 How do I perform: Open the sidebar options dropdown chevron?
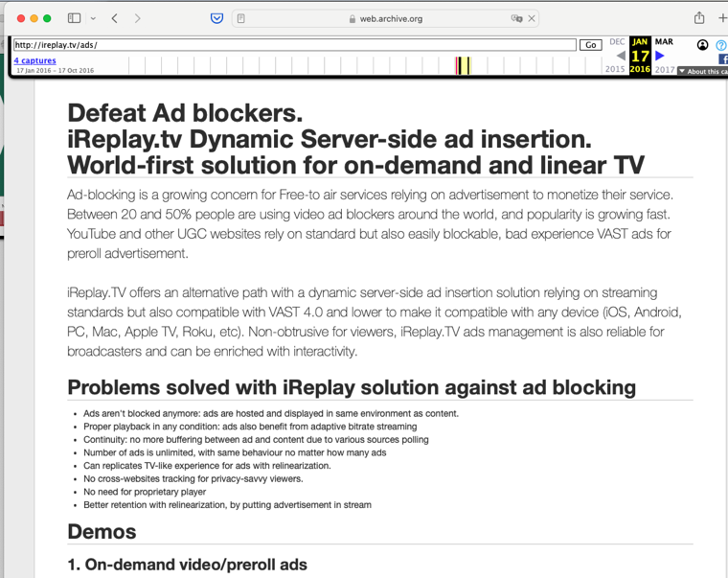click(93, 18)
